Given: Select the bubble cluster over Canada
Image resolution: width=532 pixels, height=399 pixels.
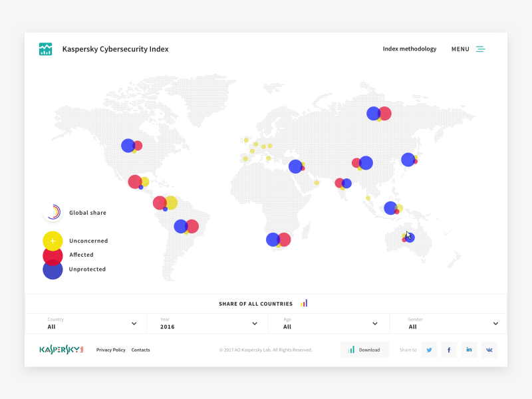Looking at the screenshot, I should click(132, 146).
